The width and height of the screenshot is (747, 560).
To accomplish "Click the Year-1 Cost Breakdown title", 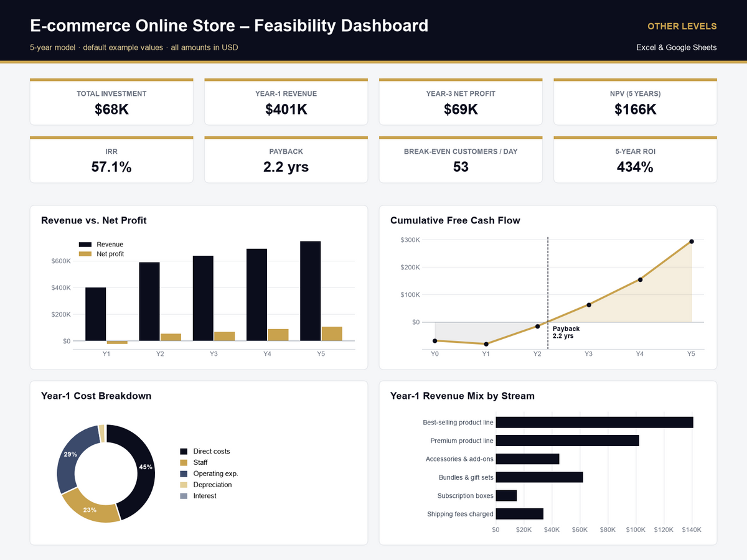I will coord(96,396).
